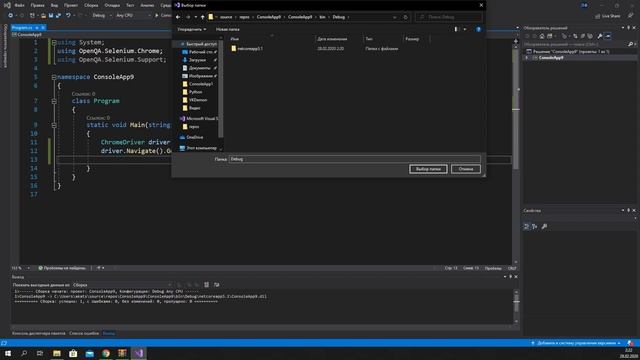Click Save icon in Visual Studio toolbar
The width and height of the screenshot is (640, 360).
51,15
